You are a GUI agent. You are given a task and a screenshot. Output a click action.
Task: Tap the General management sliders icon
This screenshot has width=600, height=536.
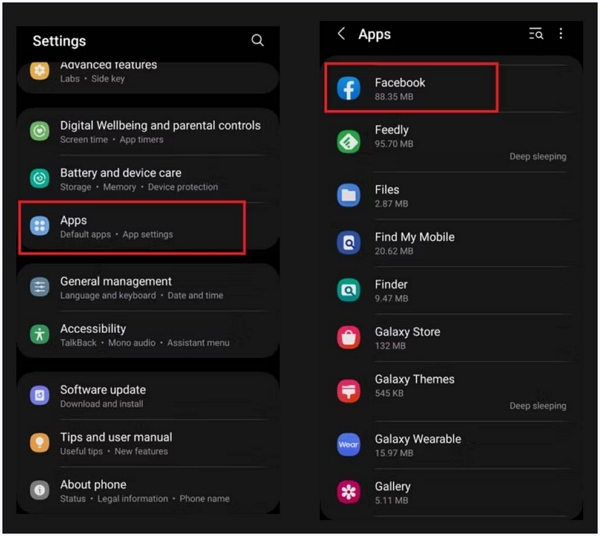pyautogui.click(x=40, y=287)
